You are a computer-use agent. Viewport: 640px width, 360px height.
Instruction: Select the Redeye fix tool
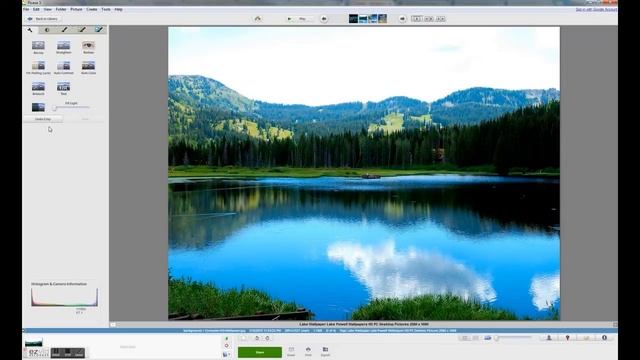tap(88, 47)
